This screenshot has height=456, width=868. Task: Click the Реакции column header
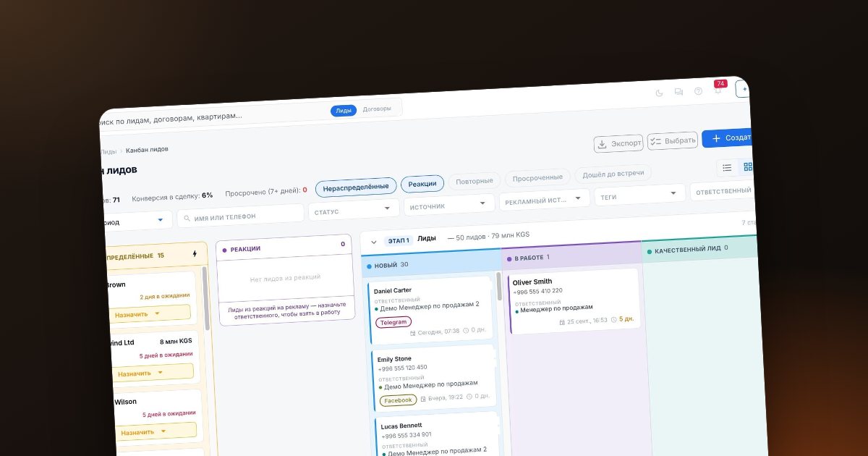(x=284, y=247)
